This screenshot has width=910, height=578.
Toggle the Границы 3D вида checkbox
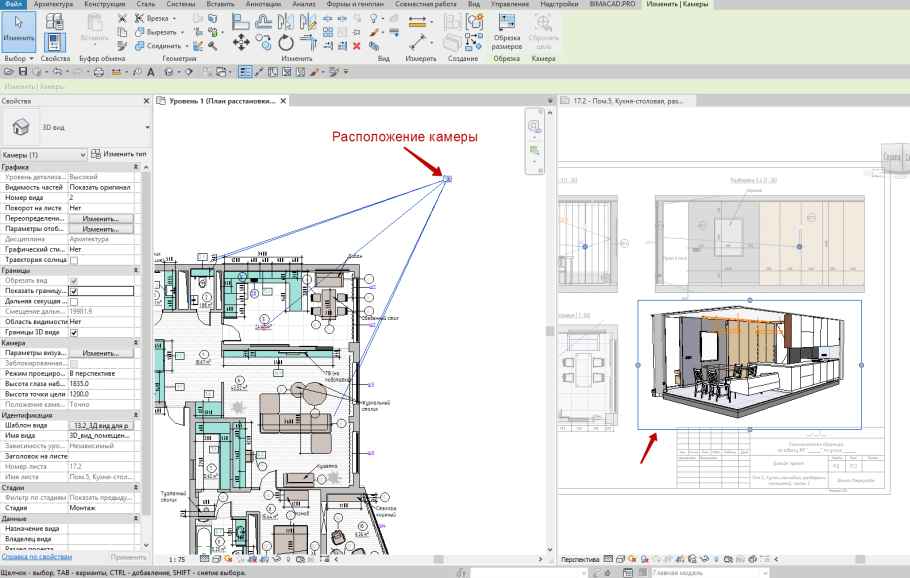tap(74, 332)
